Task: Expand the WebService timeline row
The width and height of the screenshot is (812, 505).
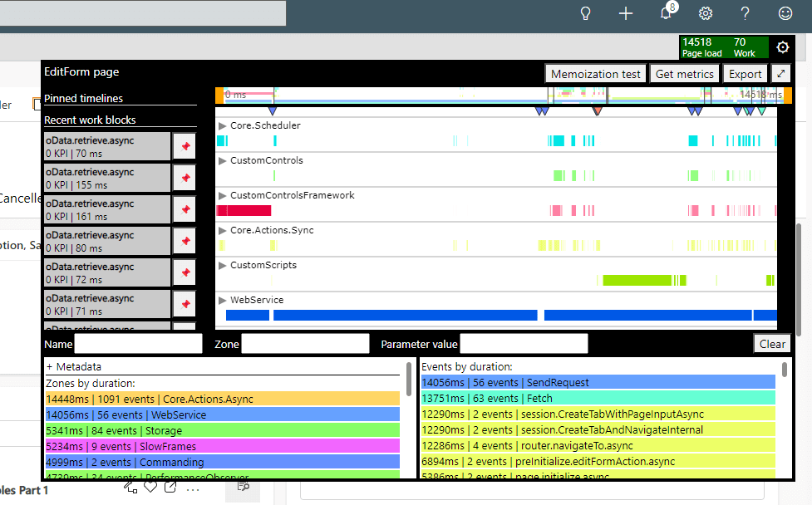Action: [x=222, y=300]
